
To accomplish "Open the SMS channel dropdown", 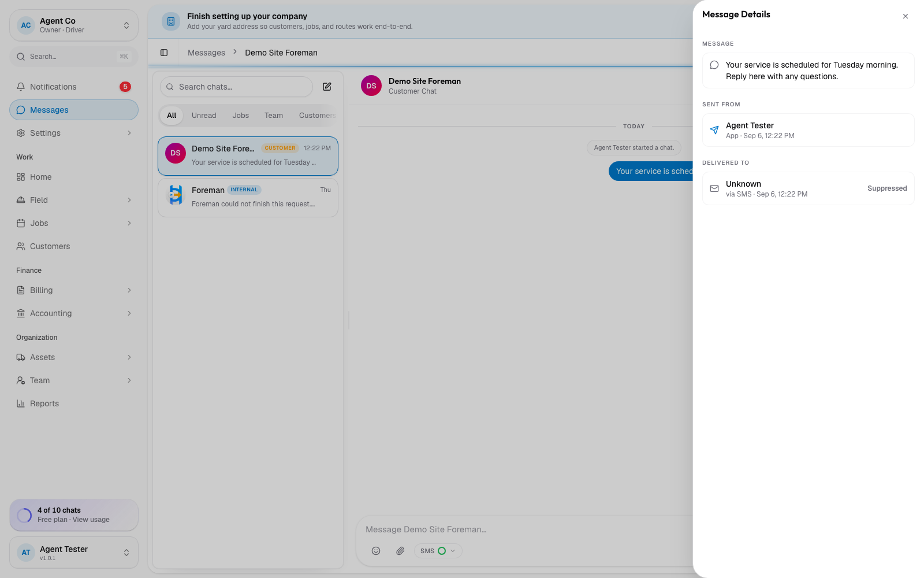I will coord(438,551).
